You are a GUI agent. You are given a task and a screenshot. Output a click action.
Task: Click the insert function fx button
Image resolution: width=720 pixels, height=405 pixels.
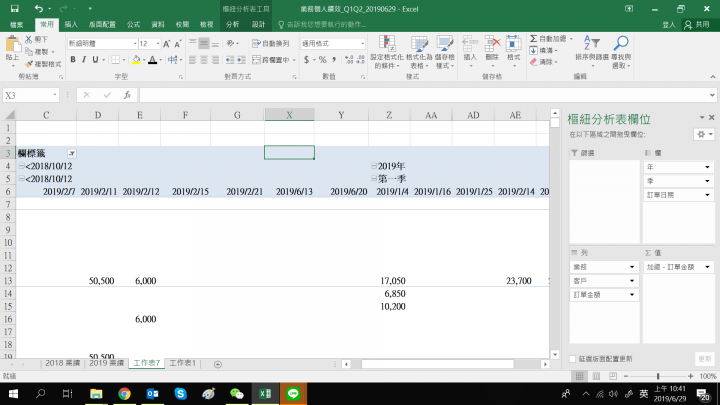[127, 95]
